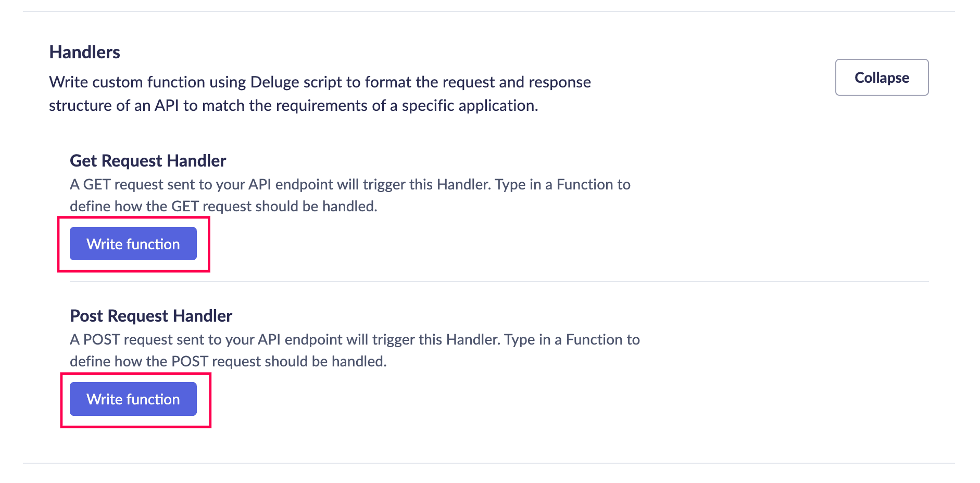This screenshot has height=483, width=980.
Task: Click the horizontal line above Handlers
Action: click(488, 11)
